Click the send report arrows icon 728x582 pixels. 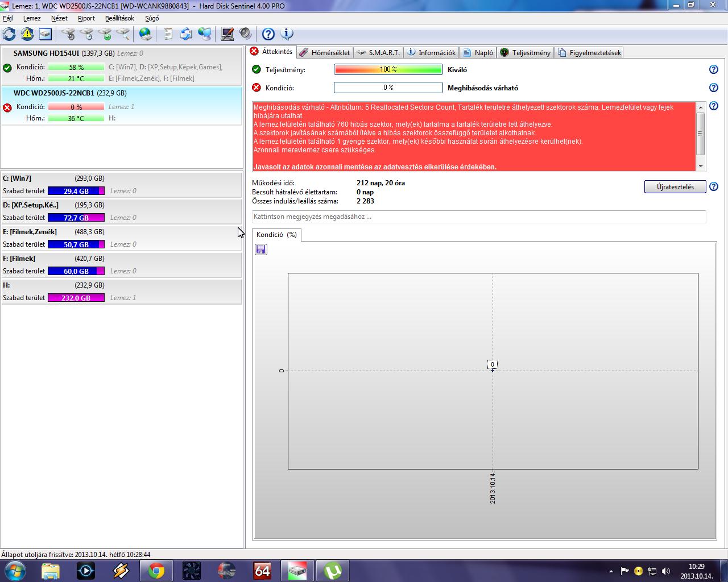click(186, 34)
